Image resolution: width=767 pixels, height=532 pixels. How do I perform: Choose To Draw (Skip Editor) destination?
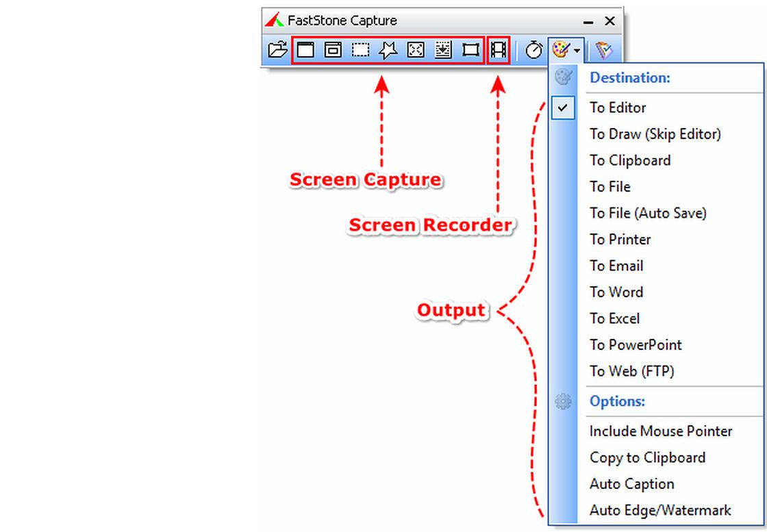pyautogui.click(x=655, y=134)
